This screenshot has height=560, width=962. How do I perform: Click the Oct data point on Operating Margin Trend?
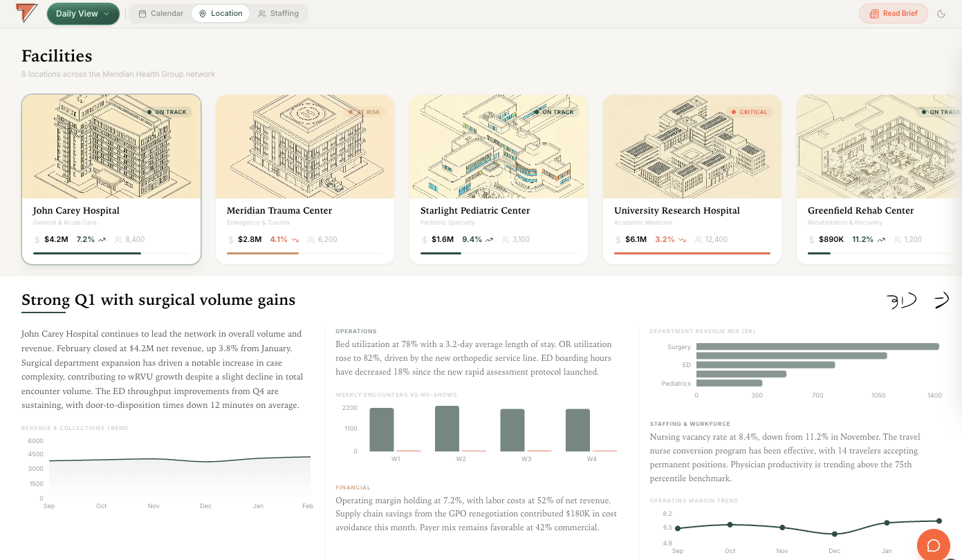[x=730, y=525]
